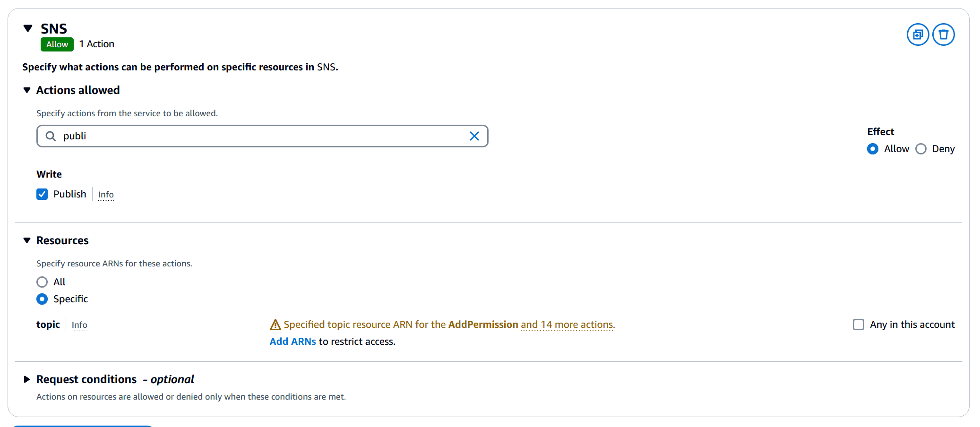This screenshot has height=427, width=980.
Task: Clear the actions search with X icon
Action: click(x=474, y=137)
